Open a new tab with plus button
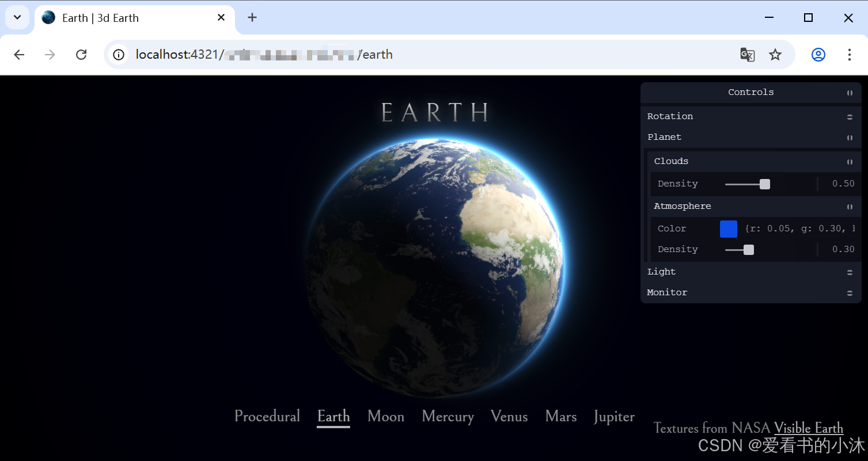The width and height of the screenshot is (868, 461). click(x=252, y=18)
